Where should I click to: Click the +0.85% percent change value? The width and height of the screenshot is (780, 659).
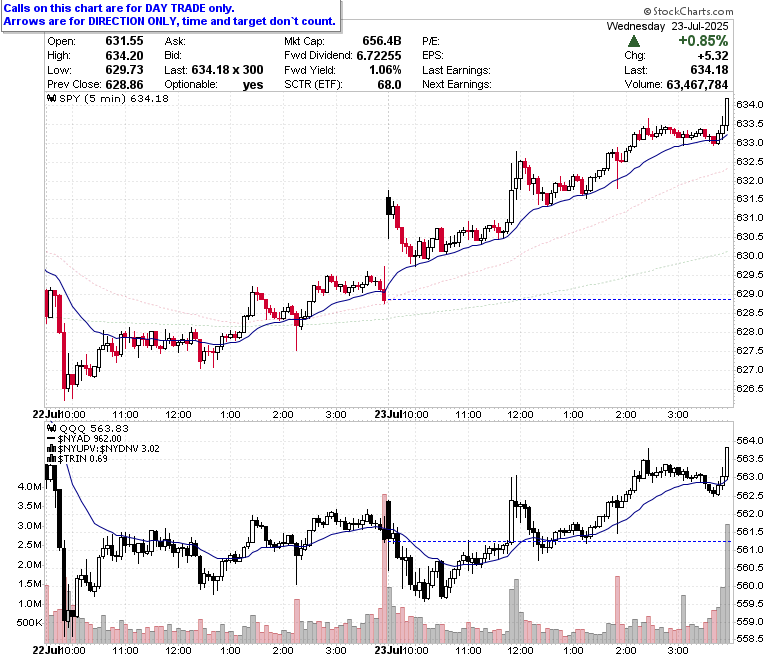click(x=703, y=41)
